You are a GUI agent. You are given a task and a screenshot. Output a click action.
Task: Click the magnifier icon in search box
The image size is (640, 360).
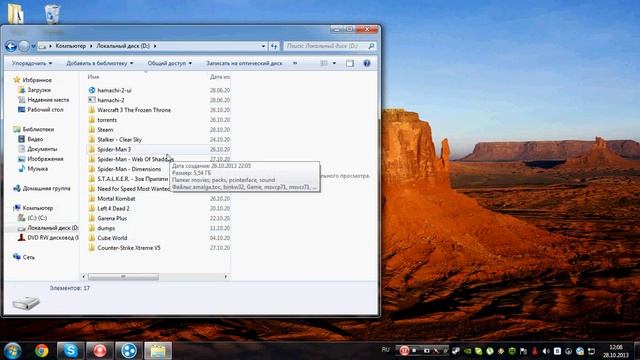(x=371, y=46)
